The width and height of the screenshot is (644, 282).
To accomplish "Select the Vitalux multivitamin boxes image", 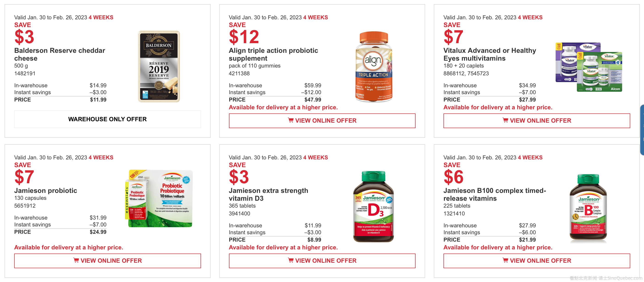I will [589, 67].
